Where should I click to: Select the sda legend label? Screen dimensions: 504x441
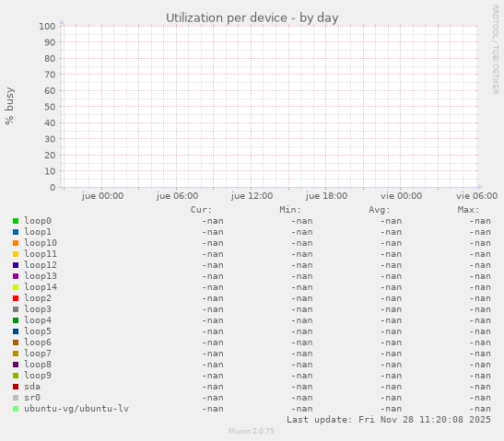click(x=32, y=387)
